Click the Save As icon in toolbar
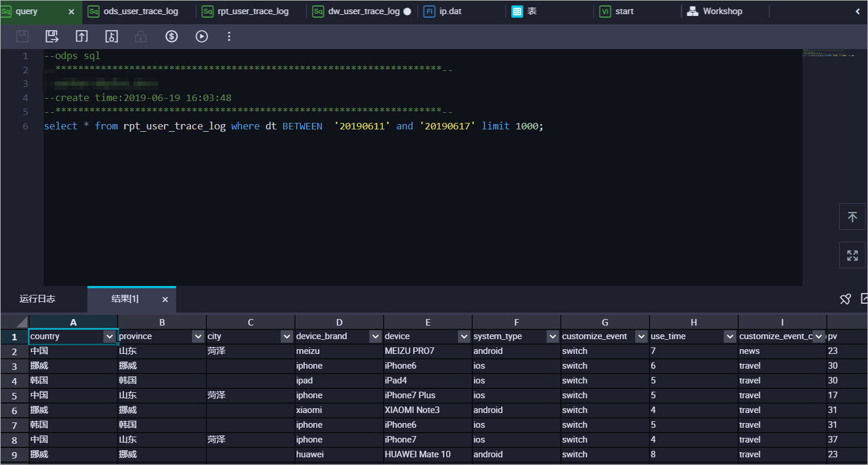Viewport: 868px width, 465px height. (52, 37)
